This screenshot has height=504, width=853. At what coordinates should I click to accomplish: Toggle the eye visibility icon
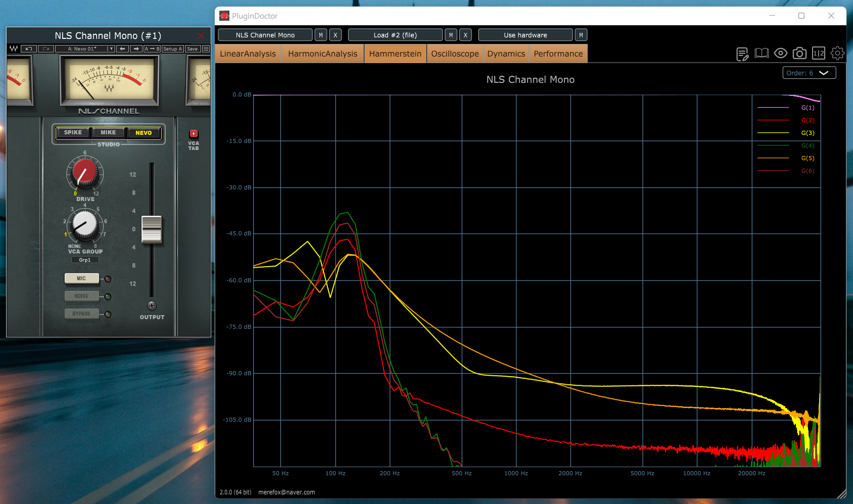781,53
